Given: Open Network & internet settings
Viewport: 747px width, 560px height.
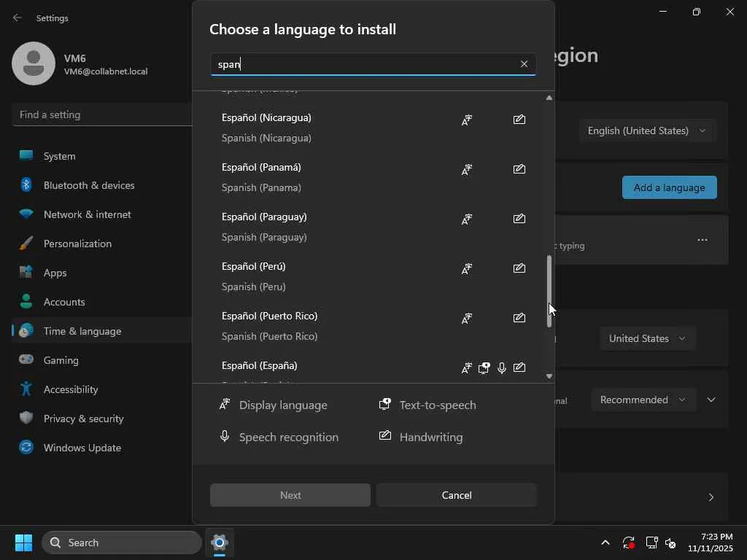Looking at the screenshot, I should pyautogui.click(x=102, y=214).
